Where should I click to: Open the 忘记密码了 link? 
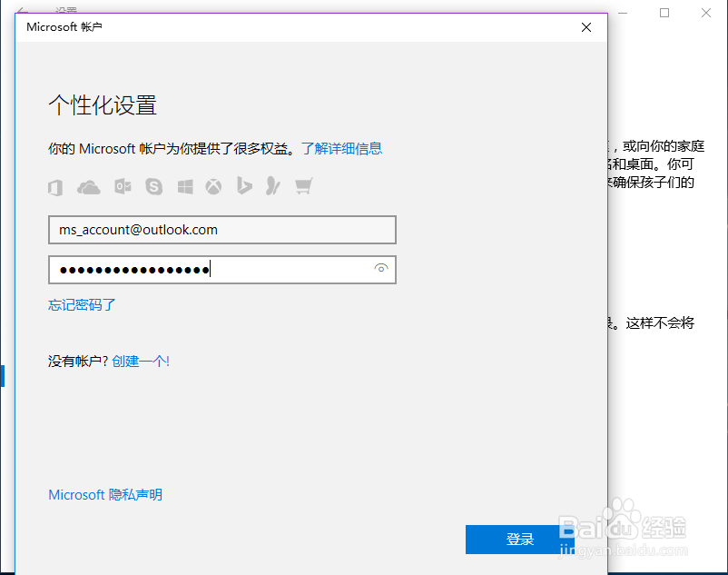pos(82,304)
